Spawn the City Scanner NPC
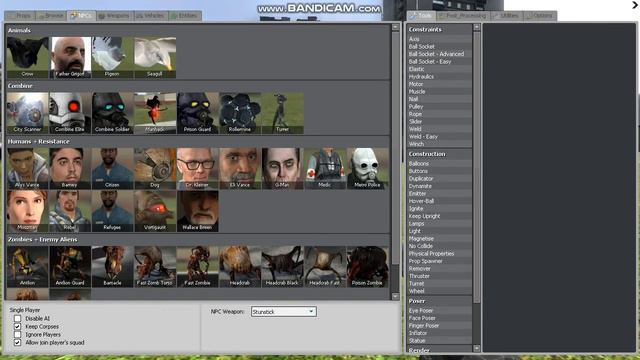 pyautogui.click(x=27, y=113)
